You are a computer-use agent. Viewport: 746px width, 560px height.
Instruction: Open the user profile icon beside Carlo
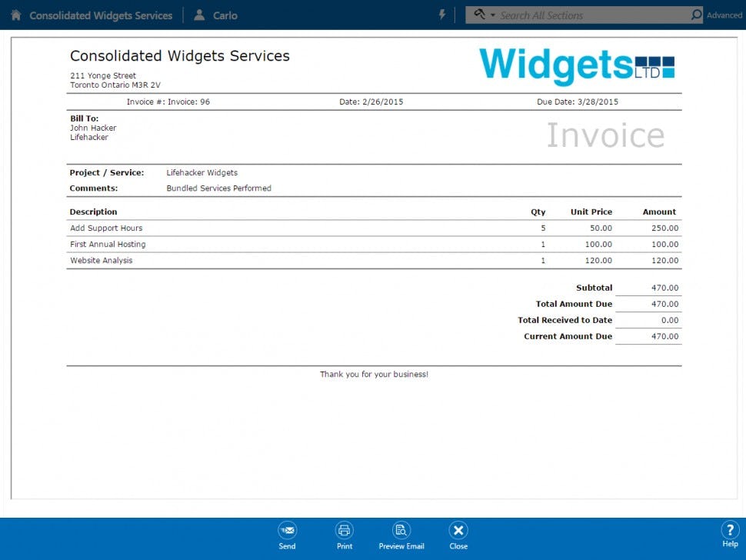[199, 15]
